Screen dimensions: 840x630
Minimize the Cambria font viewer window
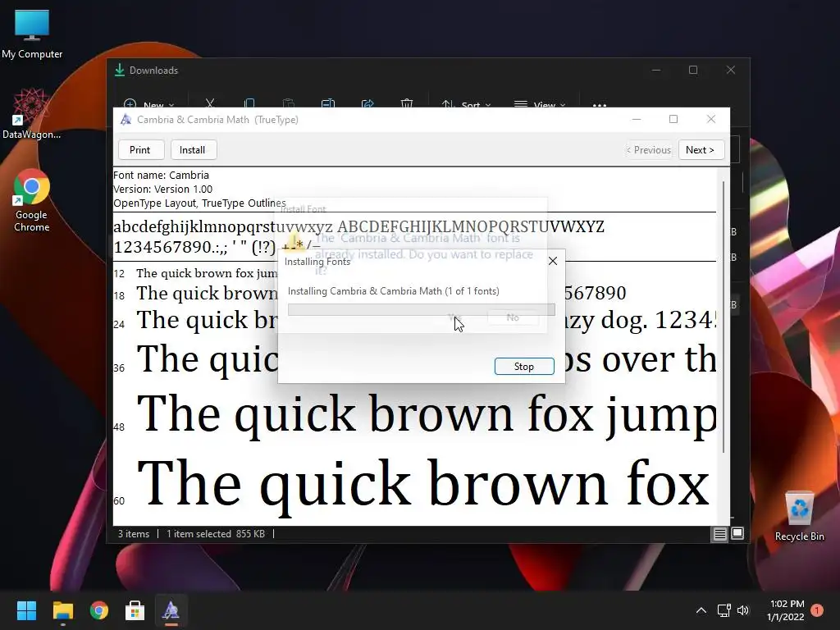coord(637,120)
